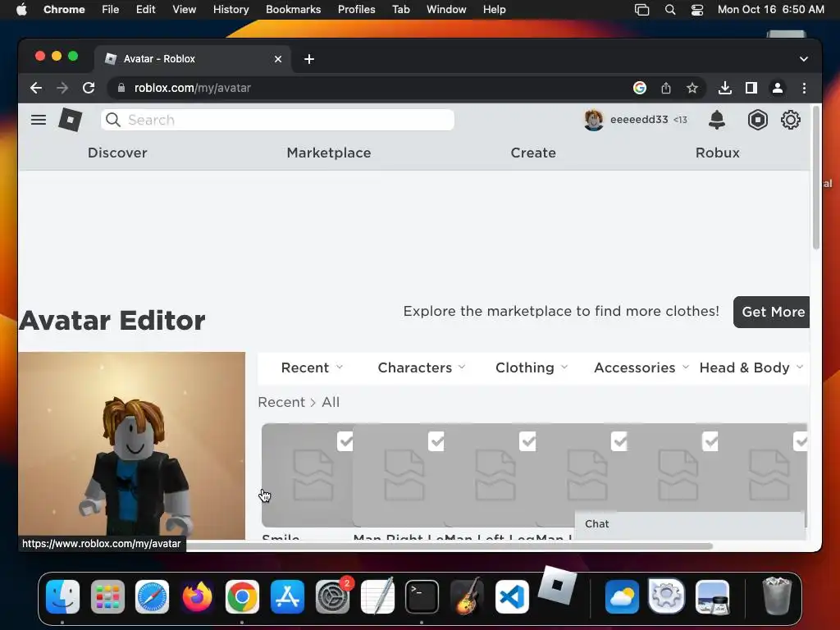Viewport: 840px width, 630px height.
Task: Open Terminal from the dock
Action: click(422, 596)
